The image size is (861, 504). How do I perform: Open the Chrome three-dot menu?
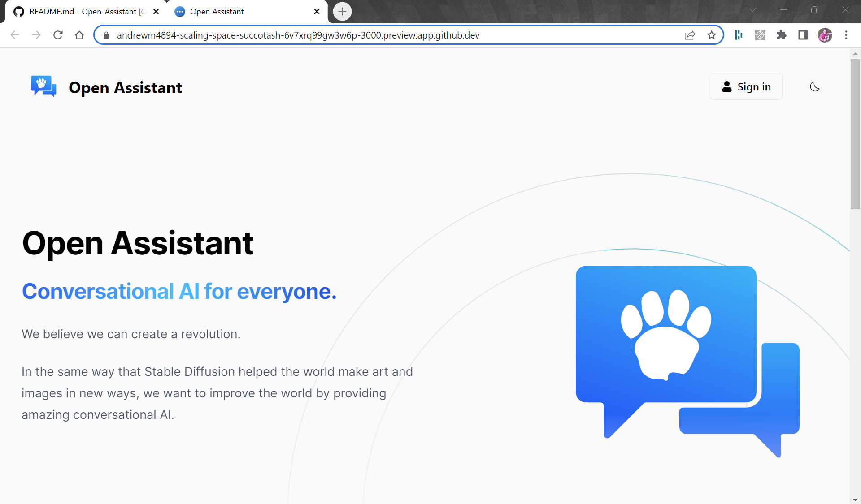point(846,35)
